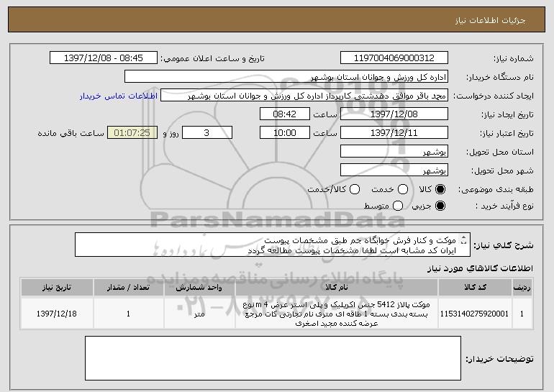554x392 pixels.
Task: Click the empty توضیحات خریدار text area
Action: [x=273, y=358]
